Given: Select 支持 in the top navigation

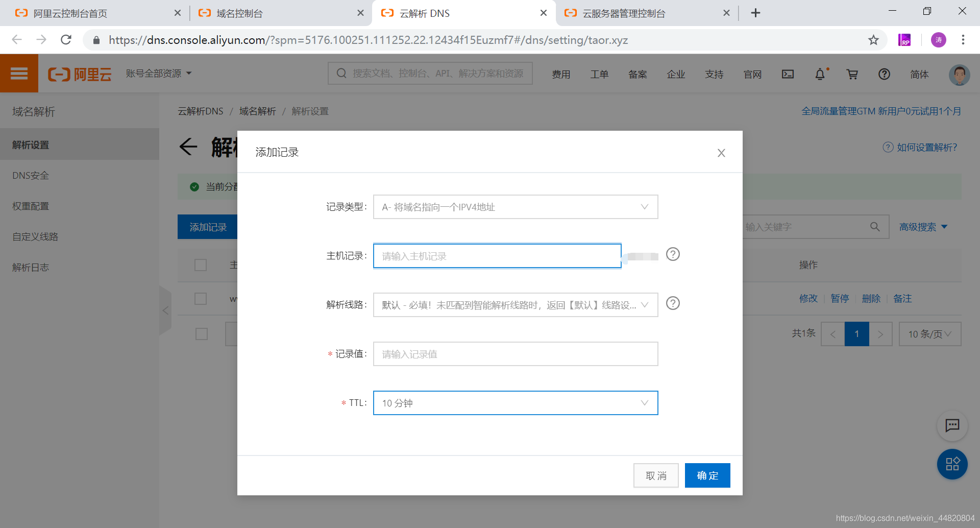Looking at the screenshot, I should tap(714, 74).
